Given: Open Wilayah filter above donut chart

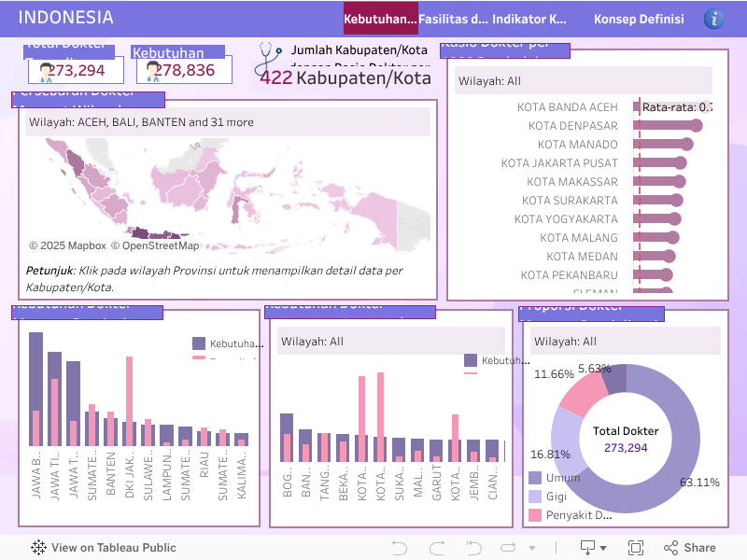Looking at the screenshot, I should tap(624, 342).
